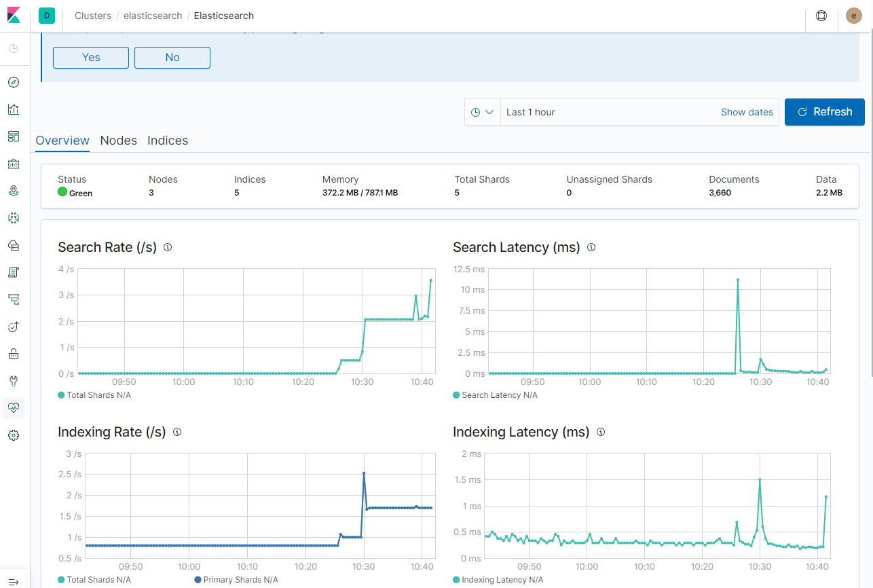
Task: Click the 'Indexing Latency (ms)' chart title
Action: (x=521, y=432)
